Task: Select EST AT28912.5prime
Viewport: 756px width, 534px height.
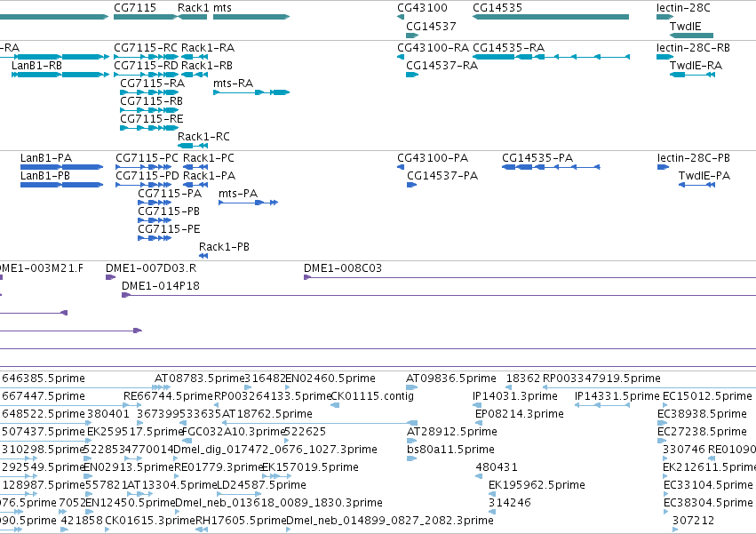Action: click(x=452, y=432)
